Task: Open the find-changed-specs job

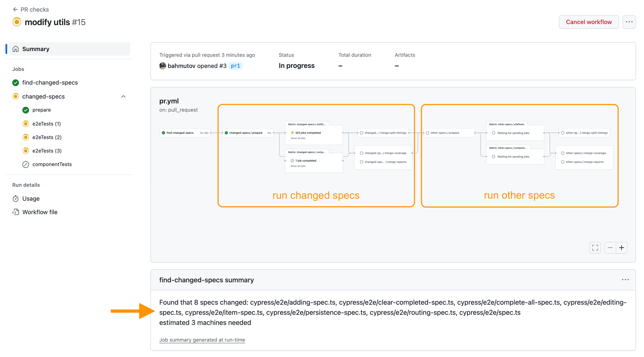Action: (50, 83)
